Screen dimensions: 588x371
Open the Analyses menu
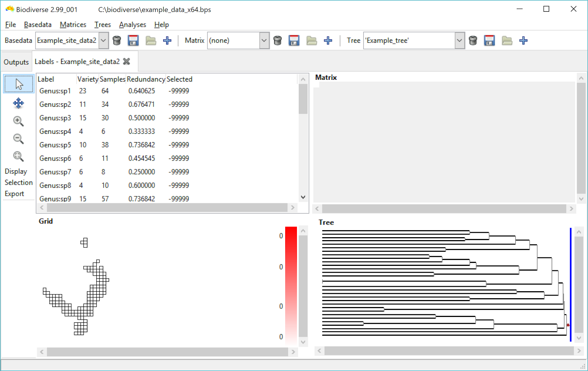pos(132,25)
